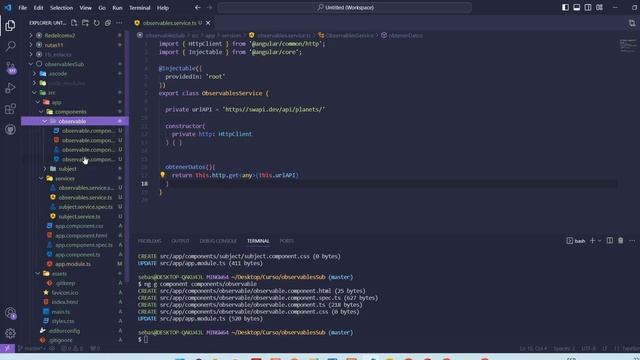
Task: Split the terminal panel
Action: click(609, 241)
